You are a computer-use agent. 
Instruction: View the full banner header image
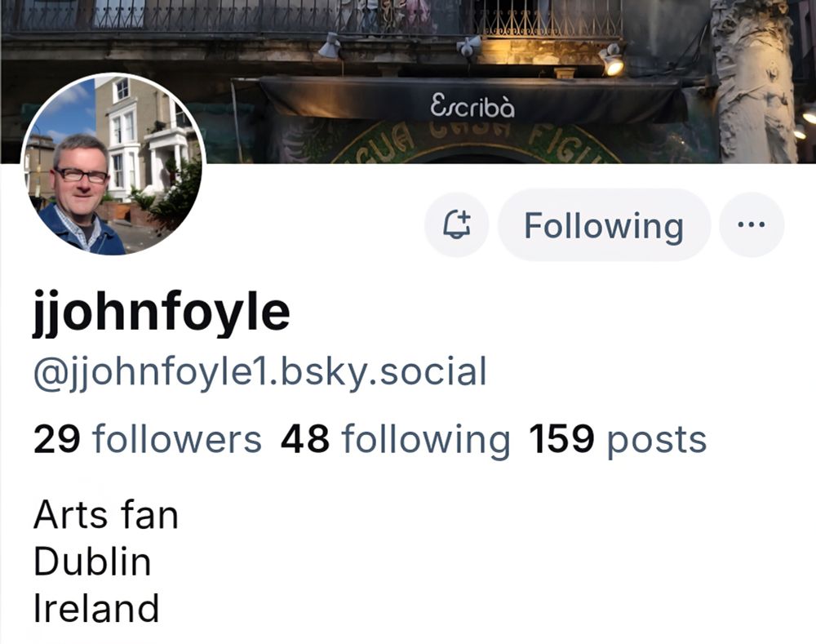[x=408, y=82]
